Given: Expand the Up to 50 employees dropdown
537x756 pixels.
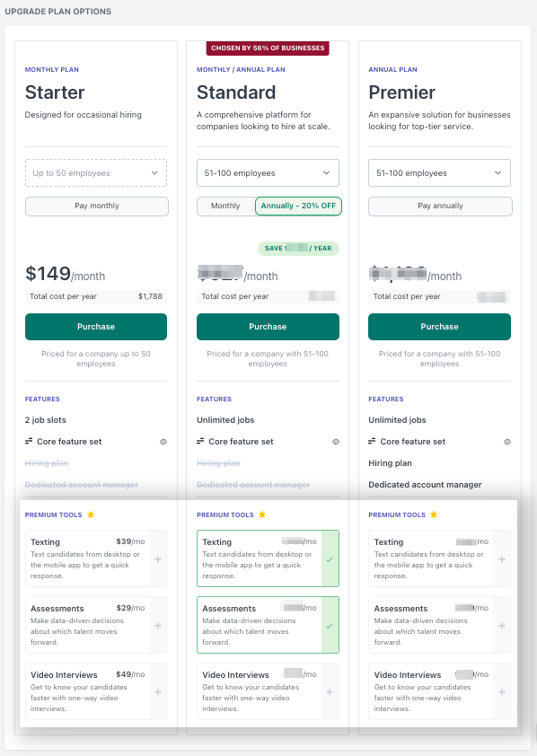Looking at the screenshot, I should pos(95,172).
